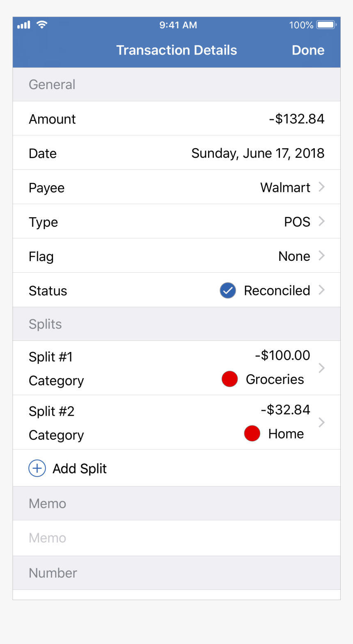Open the Payee Walmart chevron
The height and width of the screenshot is (644, 353).
(322, 187)
